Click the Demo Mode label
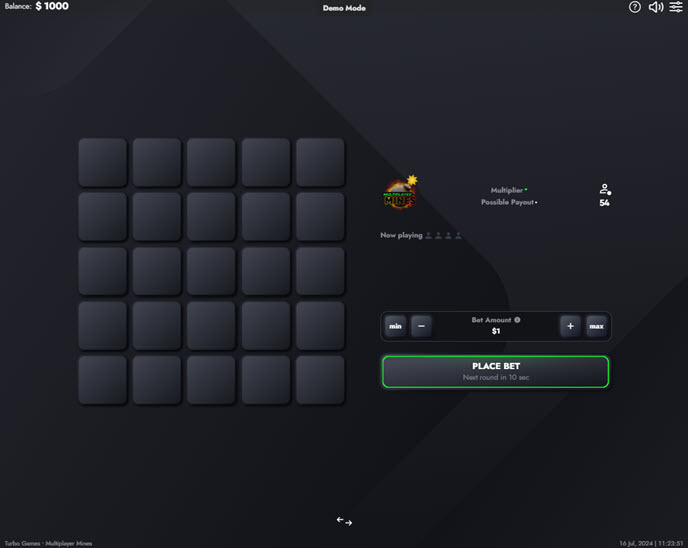 [344, 8]
